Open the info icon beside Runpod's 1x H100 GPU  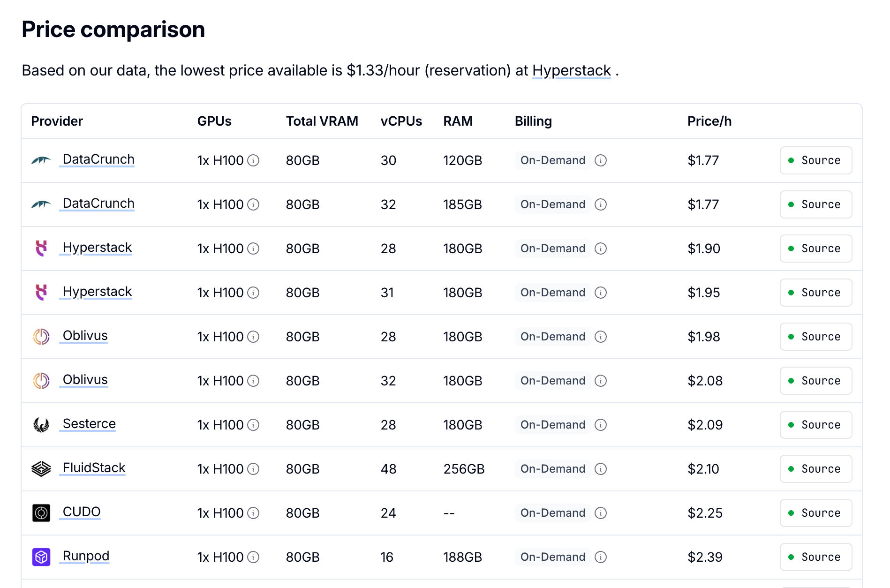point(253,557)
